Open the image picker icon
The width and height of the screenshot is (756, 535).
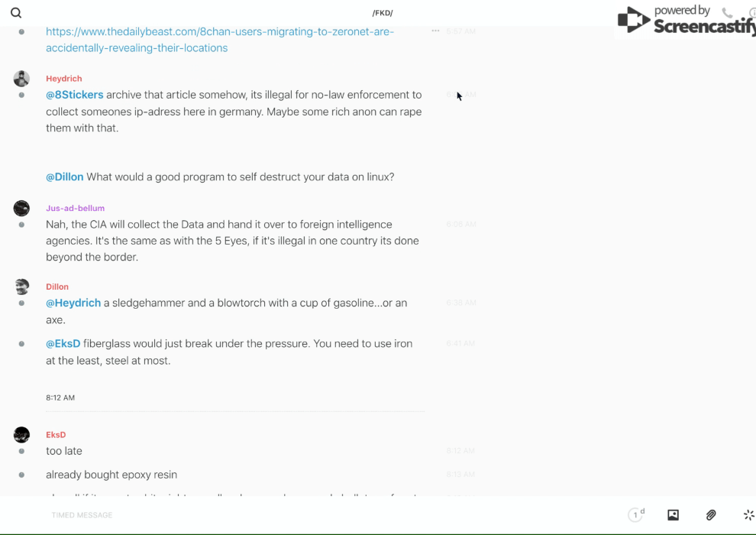(673, 515)
